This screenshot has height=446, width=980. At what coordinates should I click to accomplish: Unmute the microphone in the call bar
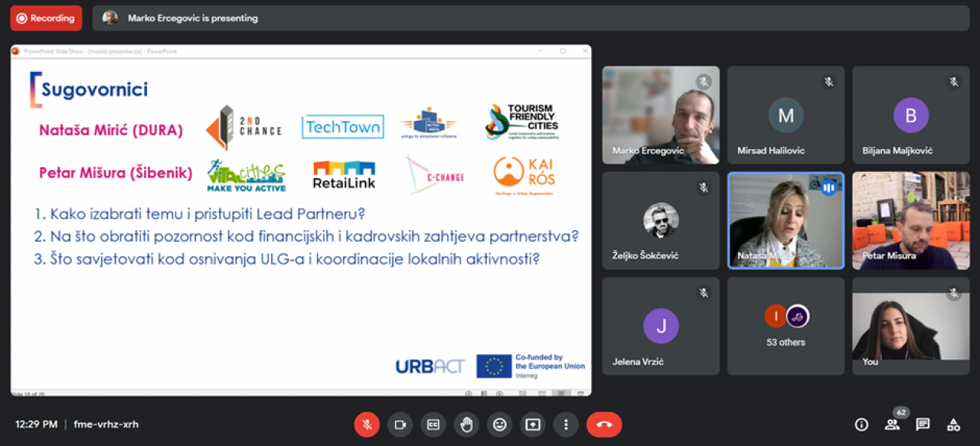(x=367, y=425)
